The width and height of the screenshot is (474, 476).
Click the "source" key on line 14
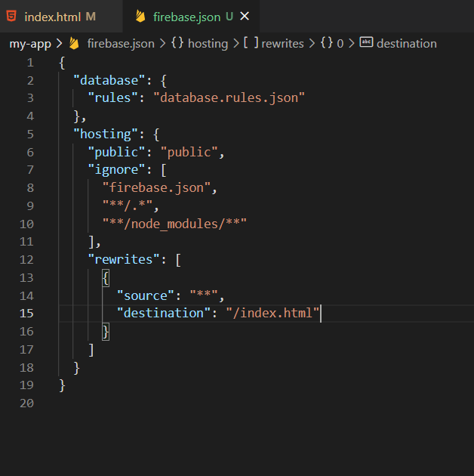pyautogui.click(x=146, y=295)
